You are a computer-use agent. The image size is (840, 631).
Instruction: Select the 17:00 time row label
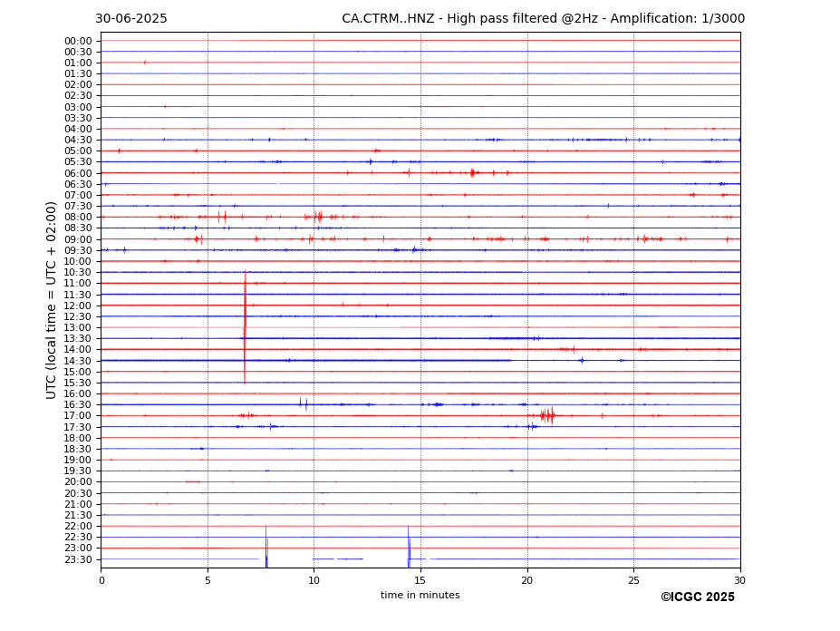click(78, 415)
